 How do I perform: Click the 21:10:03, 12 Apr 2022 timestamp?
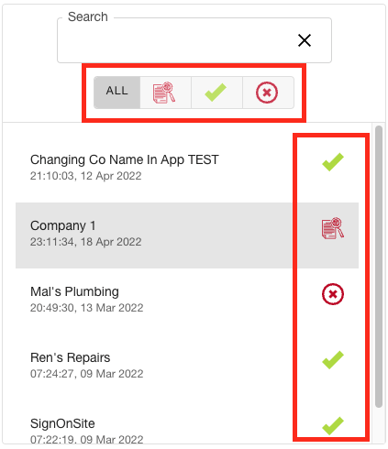86,176
